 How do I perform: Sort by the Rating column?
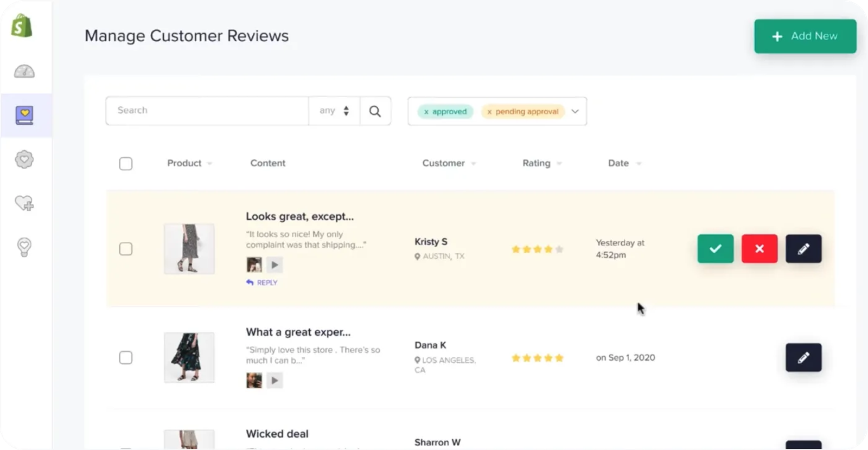pyautogui.click(x=541, y=163)
